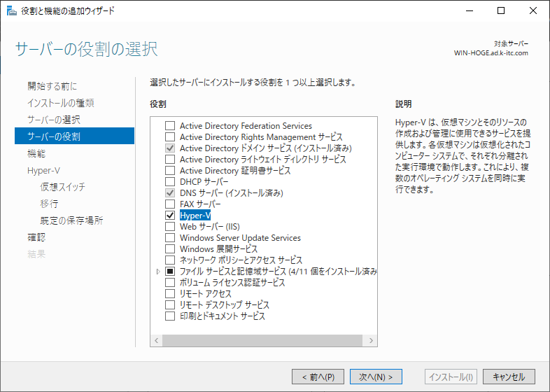
Task: Check ネットワーク ポリシーとアクセス サービス checkbox
Action: coord(170,260)
